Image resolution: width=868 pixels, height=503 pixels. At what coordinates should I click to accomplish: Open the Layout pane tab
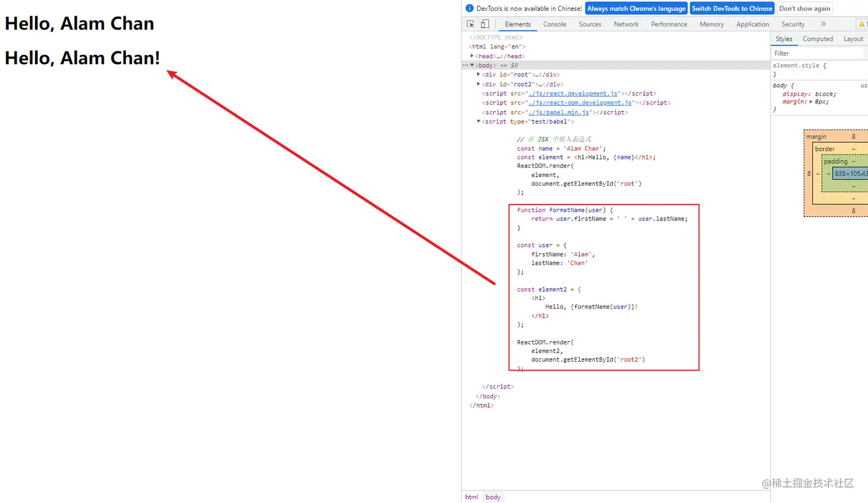853,39
